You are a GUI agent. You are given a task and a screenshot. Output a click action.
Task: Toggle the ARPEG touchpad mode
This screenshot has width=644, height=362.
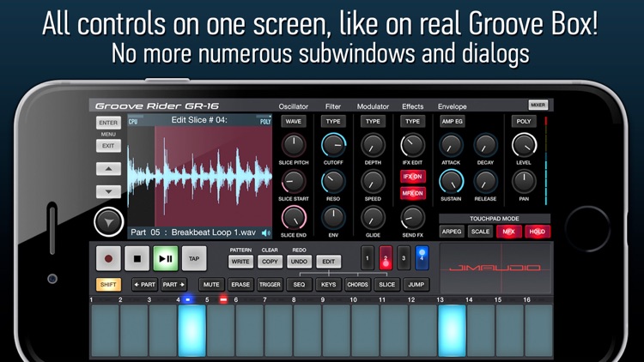(452, 232)
